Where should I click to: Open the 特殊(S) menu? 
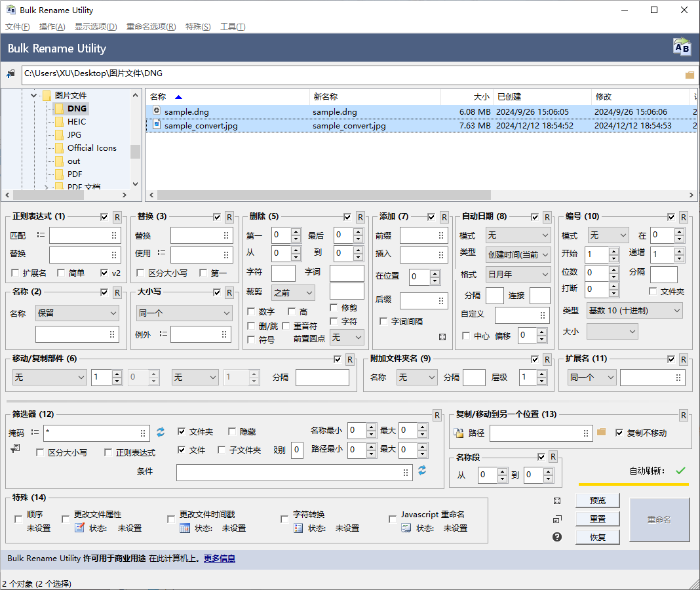[198, 26]
